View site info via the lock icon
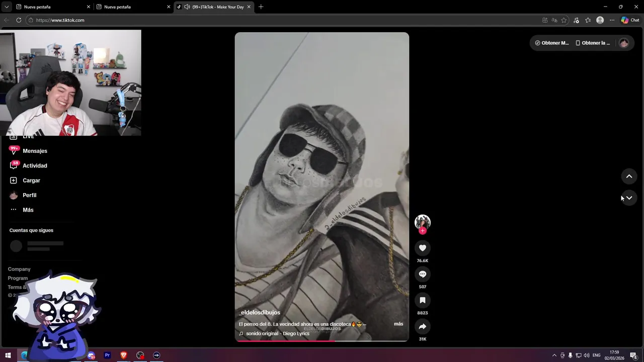 31,20
